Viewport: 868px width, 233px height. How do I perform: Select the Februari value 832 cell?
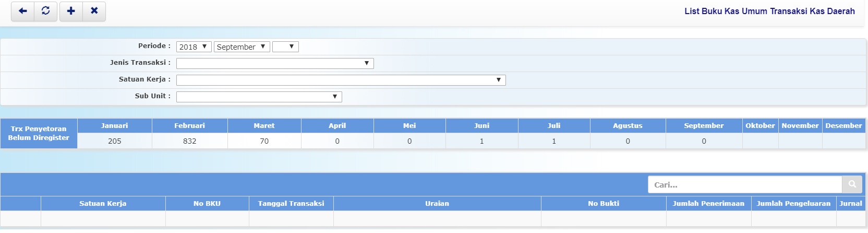point(189,141)
